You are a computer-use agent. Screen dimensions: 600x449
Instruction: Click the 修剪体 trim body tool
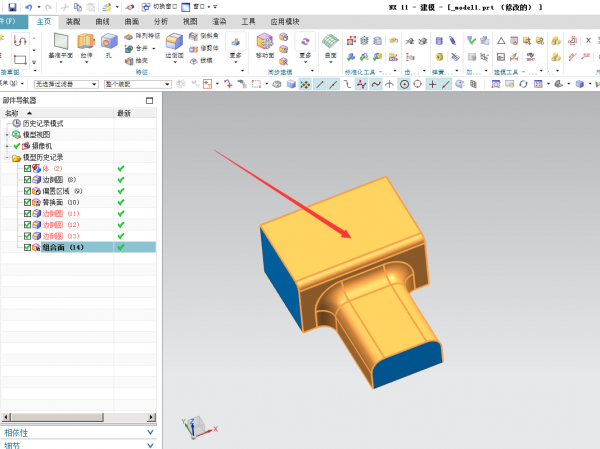tap(204, 48)
